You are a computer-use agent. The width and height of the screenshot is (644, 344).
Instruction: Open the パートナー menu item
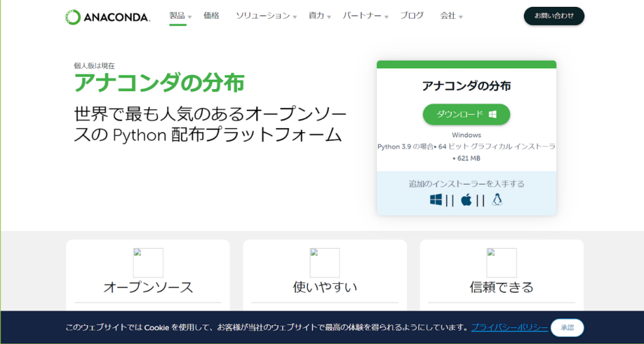click(x=362, y=16)
